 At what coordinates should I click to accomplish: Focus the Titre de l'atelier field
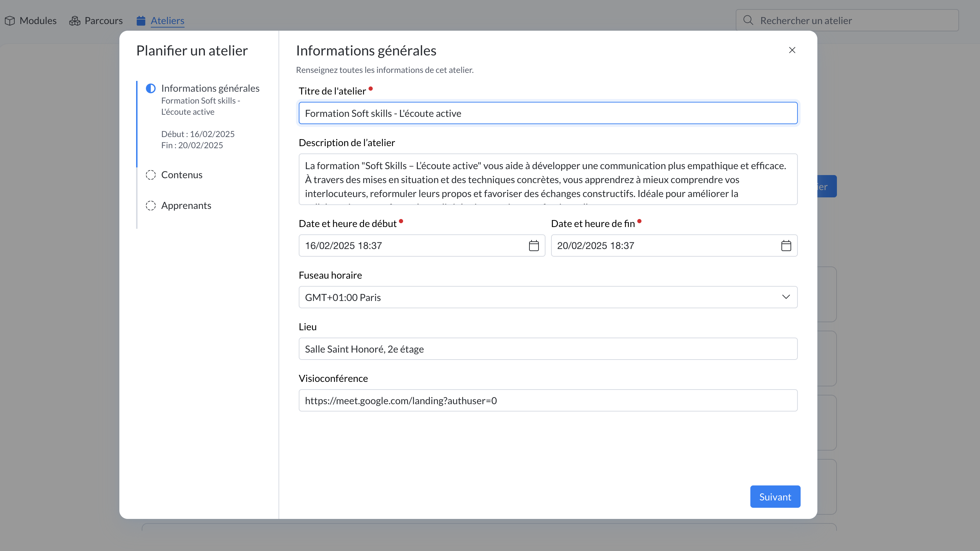click(x=548, y=113)
